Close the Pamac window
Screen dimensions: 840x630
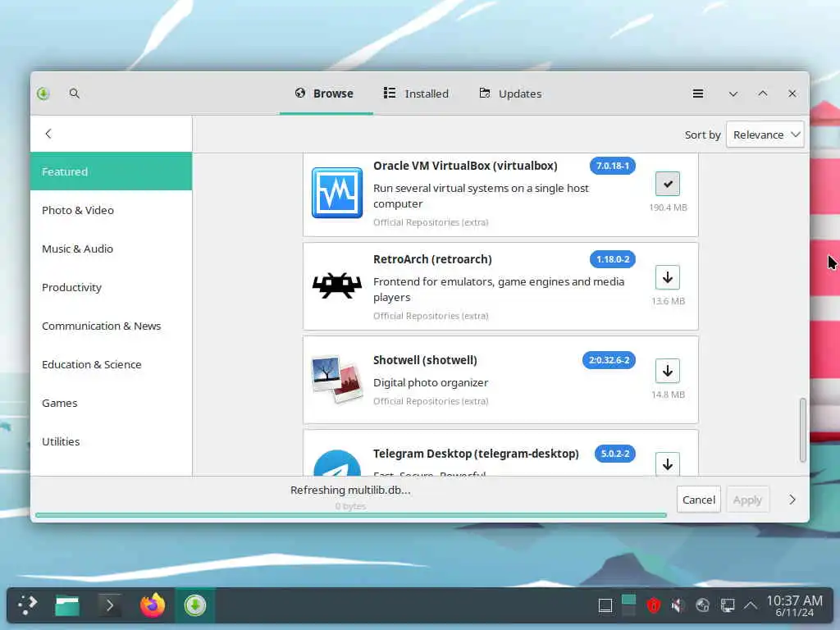pos(792,94)
